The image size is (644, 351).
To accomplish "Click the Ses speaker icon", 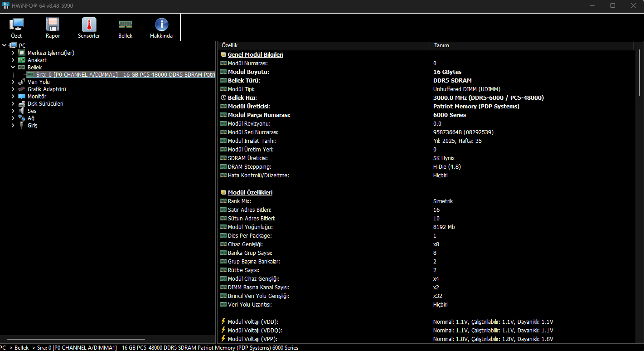I will click(21, 111).
